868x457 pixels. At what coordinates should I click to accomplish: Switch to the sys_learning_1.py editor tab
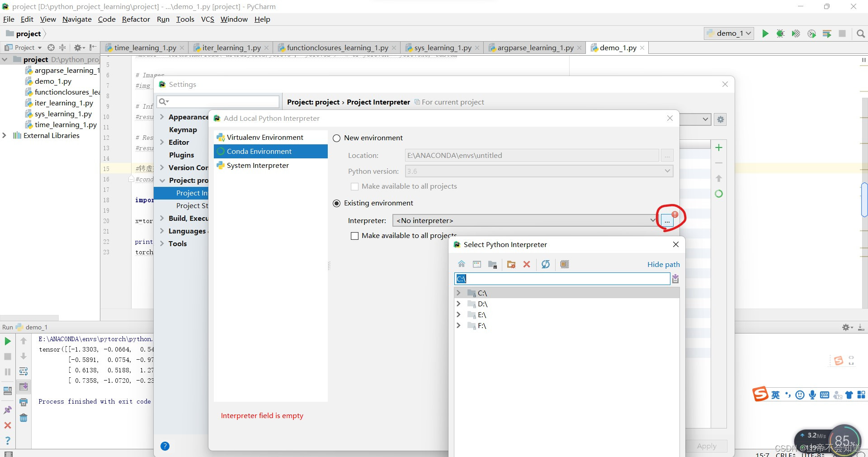pyautogui.click(x=442, y=48)
